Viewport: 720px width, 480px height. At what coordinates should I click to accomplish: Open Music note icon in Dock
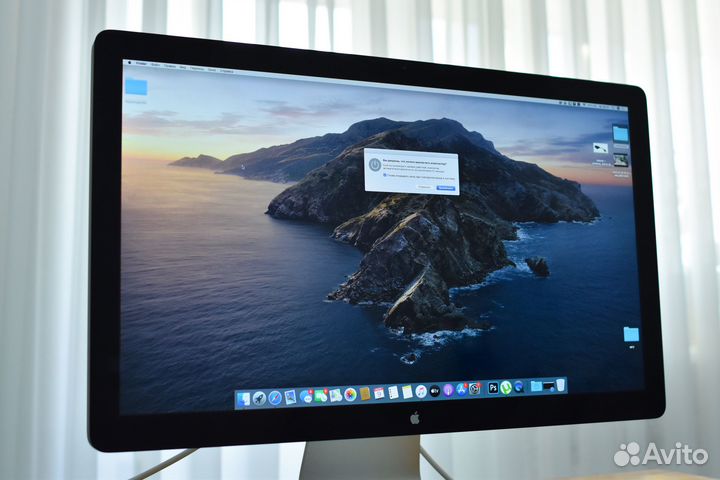coord(421,391)
